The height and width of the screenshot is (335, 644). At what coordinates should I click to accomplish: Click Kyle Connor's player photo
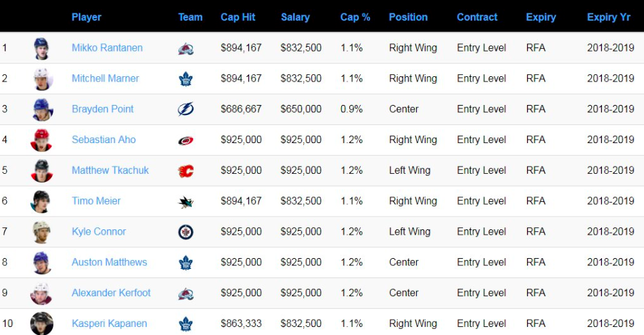pos(42,232)
